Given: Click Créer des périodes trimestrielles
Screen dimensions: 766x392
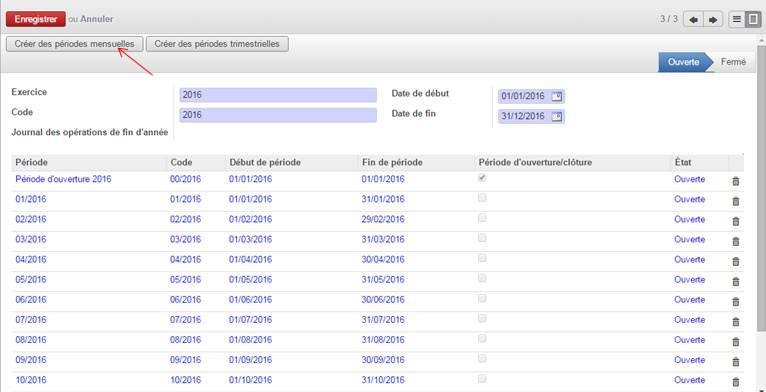Looking at the screenshot, I should [x=217, y=44].
